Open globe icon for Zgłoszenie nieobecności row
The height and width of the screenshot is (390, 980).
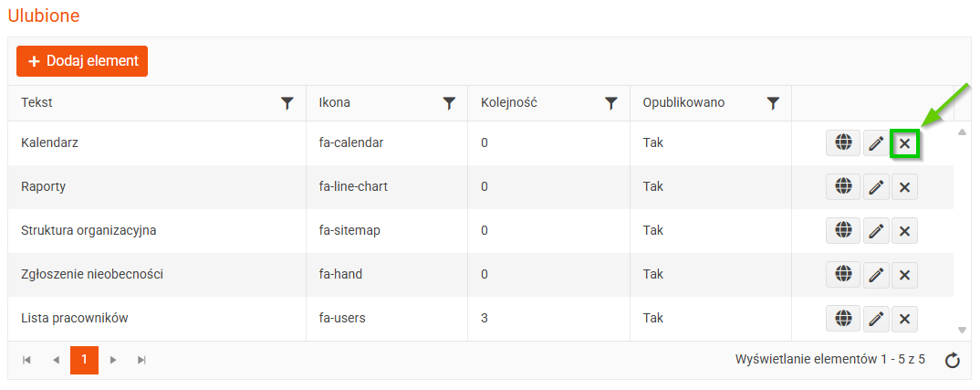coord(843,274)
